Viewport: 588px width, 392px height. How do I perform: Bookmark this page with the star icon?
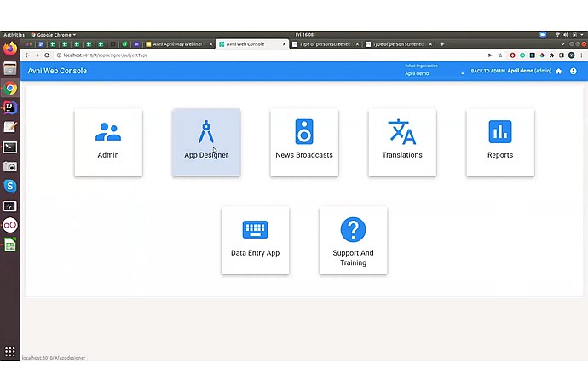[500, 55]
